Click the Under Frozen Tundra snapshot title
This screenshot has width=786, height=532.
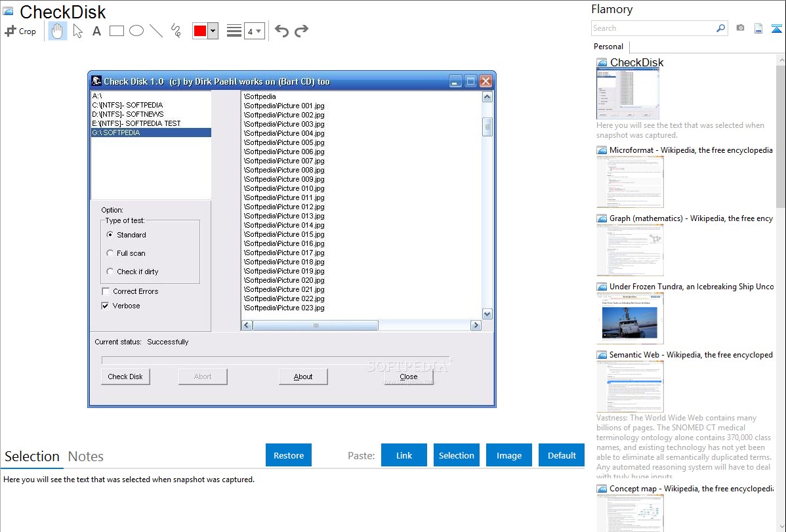[692, 286]
